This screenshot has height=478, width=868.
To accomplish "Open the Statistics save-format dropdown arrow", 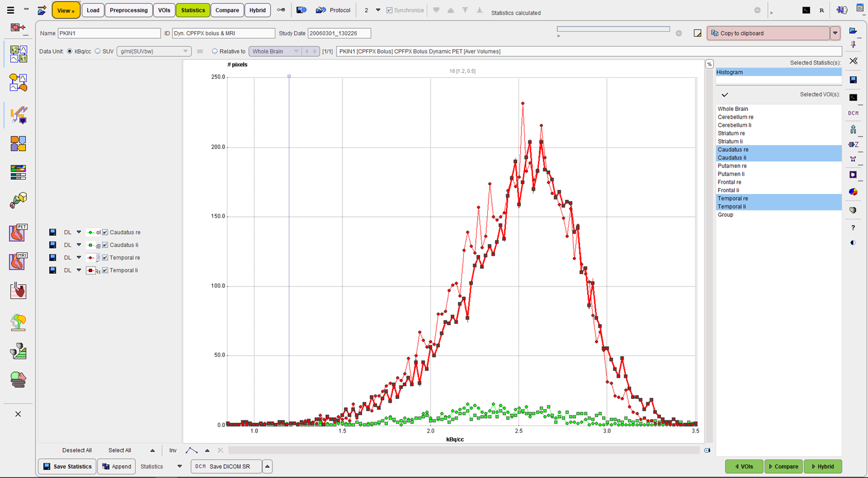I will (179, 467).
